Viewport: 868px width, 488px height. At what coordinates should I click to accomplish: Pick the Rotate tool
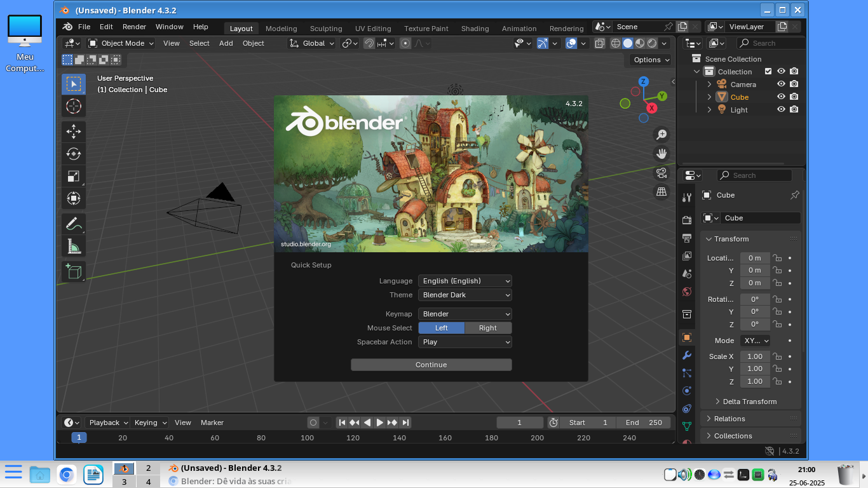click(74, 154)
